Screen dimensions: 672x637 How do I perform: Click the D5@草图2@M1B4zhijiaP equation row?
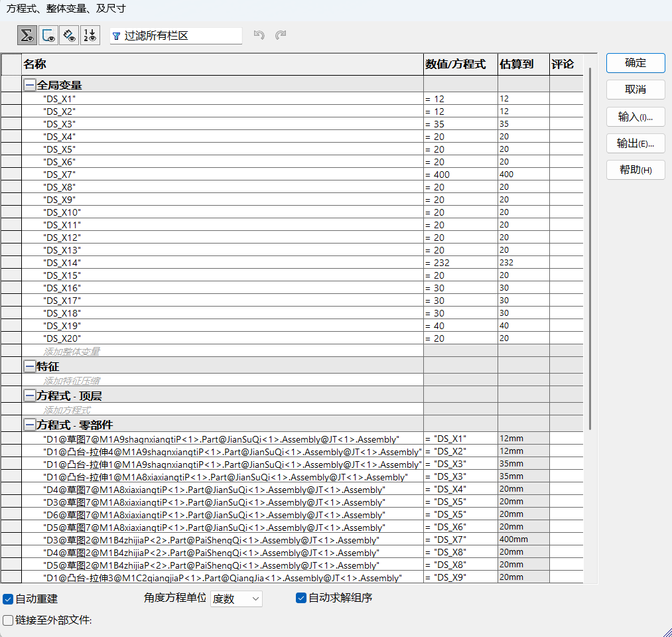(x=222, y=565)
